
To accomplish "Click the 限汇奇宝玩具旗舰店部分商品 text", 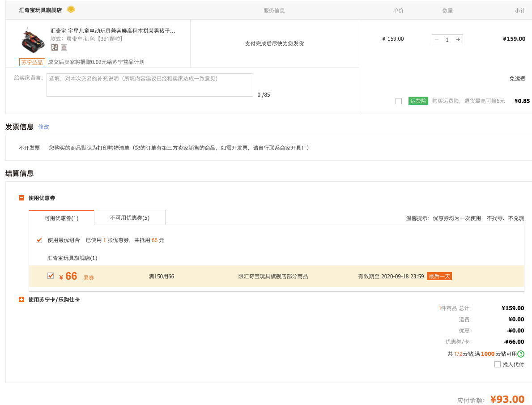I will (x=273, y=276).
